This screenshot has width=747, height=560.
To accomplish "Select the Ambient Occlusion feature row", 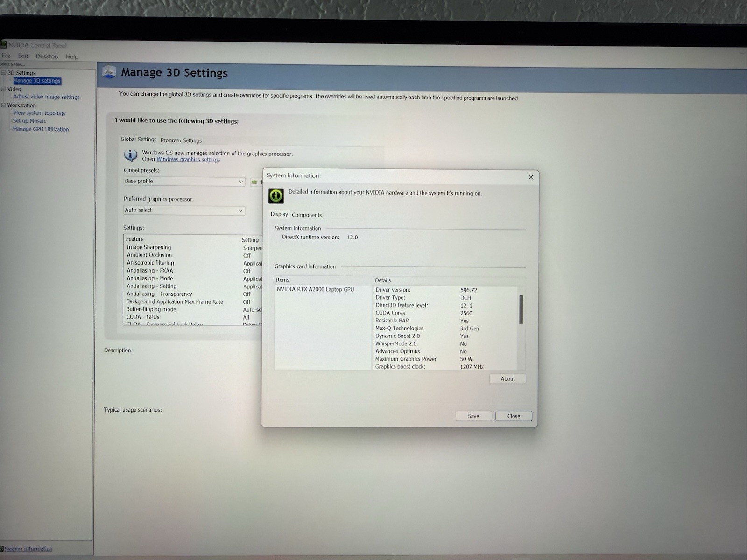I will pos(193,255).
